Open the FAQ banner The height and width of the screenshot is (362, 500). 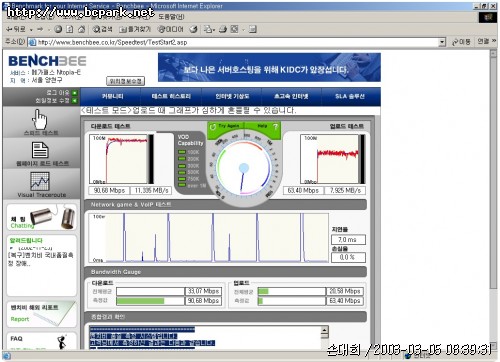(x=41, y=341)
